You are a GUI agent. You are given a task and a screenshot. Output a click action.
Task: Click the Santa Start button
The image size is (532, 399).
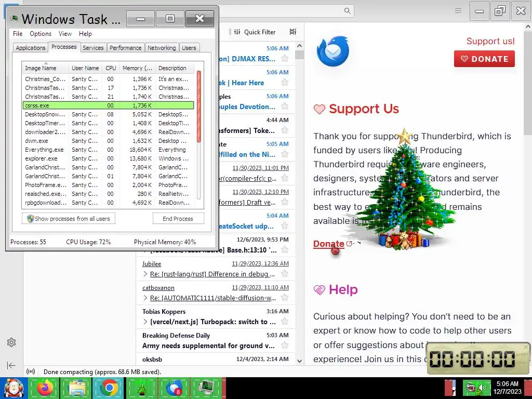pyautogui.click(x=14, y=388)
